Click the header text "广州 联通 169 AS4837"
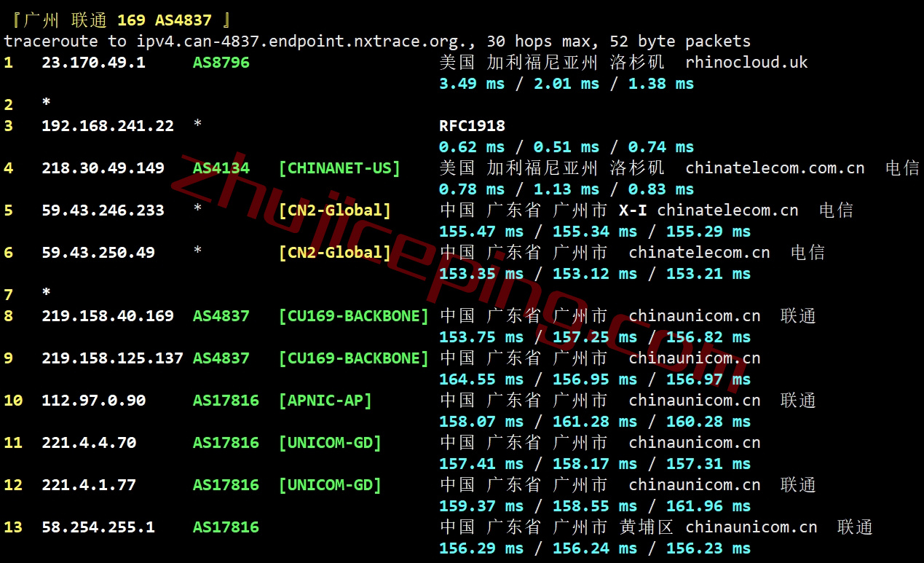Screen dimensions: 924x563 point(118,20)
